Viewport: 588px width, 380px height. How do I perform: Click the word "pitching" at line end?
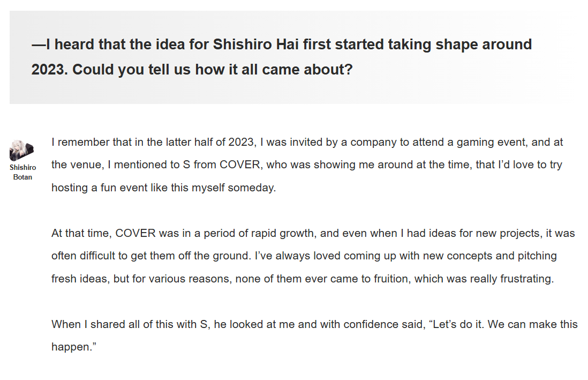537,256
